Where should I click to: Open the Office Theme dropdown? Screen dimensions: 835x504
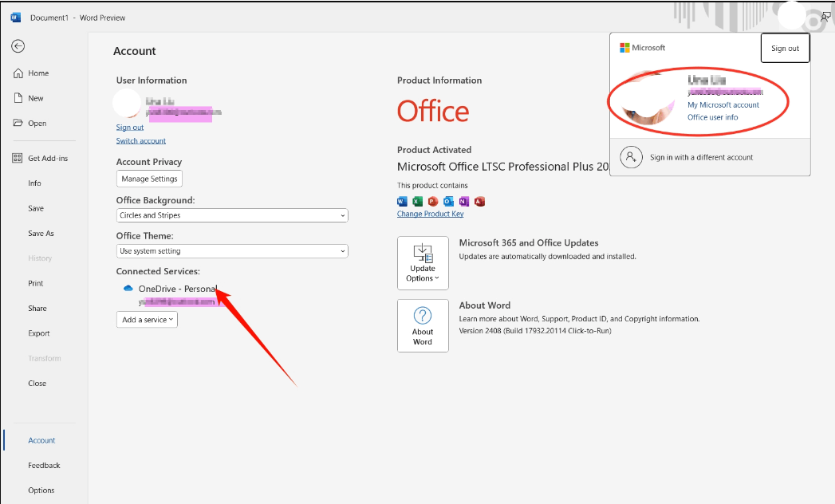pyautogui.click(x=231, y=250)
